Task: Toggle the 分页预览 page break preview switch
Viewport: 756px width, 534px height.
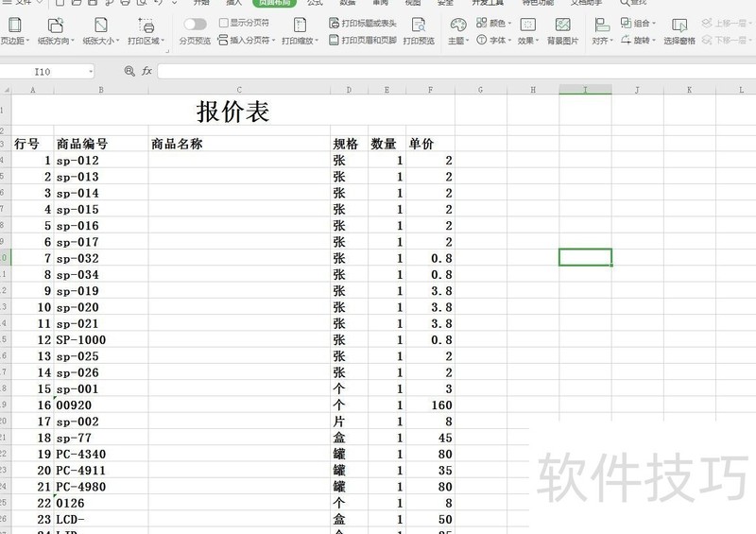Action: pyautogui.click(x=195, y=25)
